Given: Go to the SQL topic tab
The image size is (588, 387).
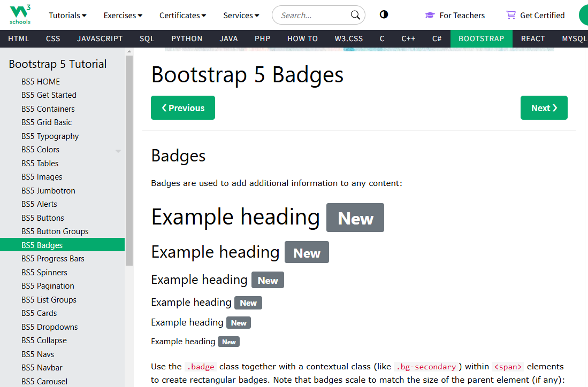Looking at the screenshot, I should click(147, 38).
